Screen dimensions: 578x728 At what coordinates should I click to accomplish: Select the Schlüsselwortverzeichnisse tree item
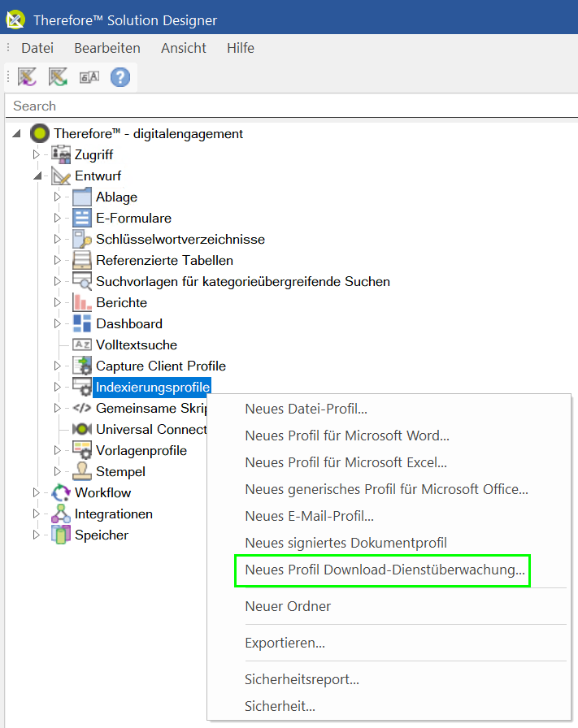[180, 239]
